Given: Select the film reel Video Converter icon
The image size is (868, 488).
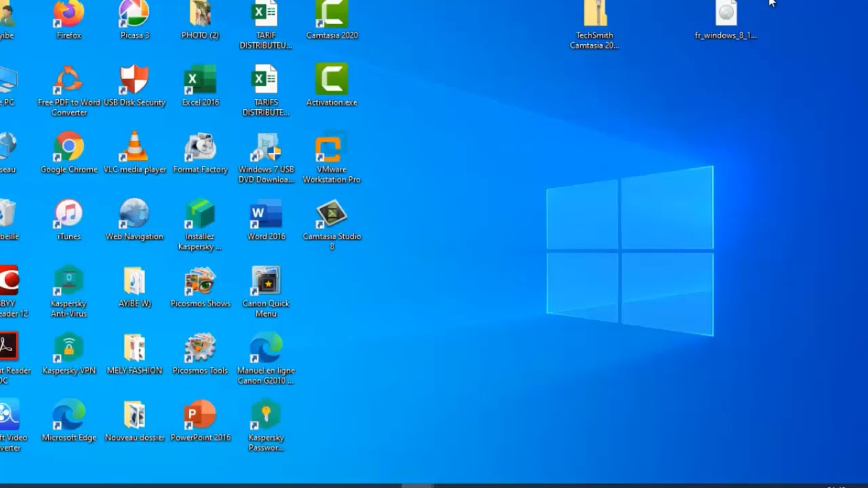Looking at the screenshot, I should click(x=9, y=415).
